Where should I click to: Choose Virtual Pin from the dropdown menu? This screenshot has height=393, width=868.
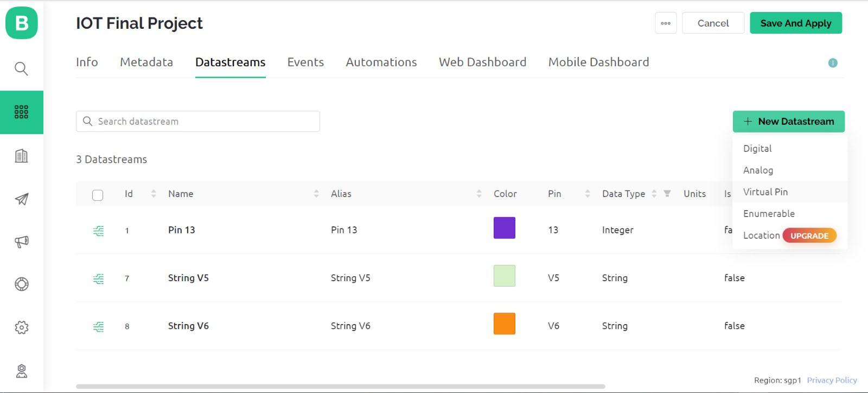[x=765, y=192]
